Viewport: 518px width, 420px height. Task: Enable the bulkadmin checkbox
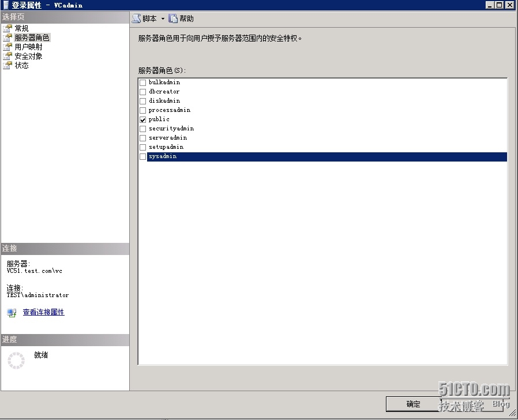point(142,82)
